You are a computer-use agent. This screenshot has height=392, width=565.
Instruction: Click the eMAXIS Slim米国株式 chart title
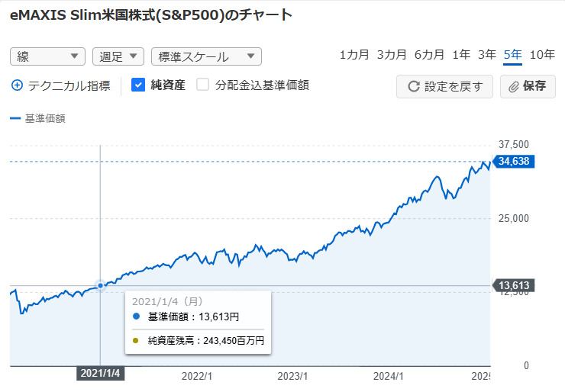pyautogui.click(x=151, y=15)
